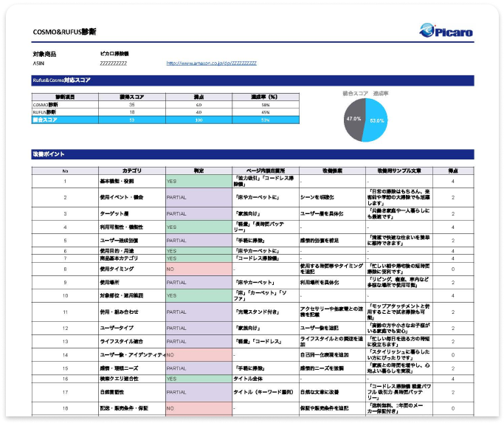Click the row number 18 cell
This screenshot has width=504, height=423.
tap(65, 408)
